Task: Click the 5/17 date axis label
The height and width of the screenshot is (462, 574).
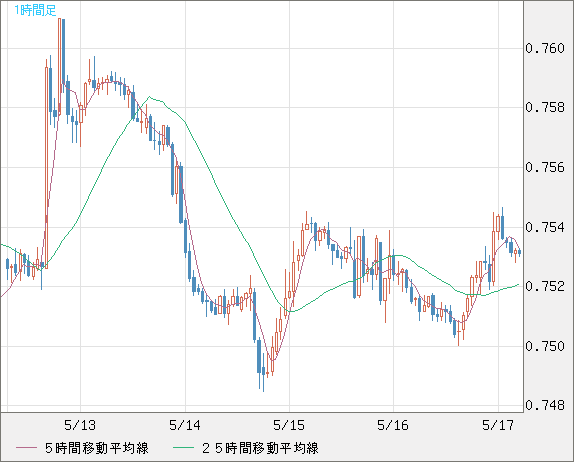Action: point(498,425)
